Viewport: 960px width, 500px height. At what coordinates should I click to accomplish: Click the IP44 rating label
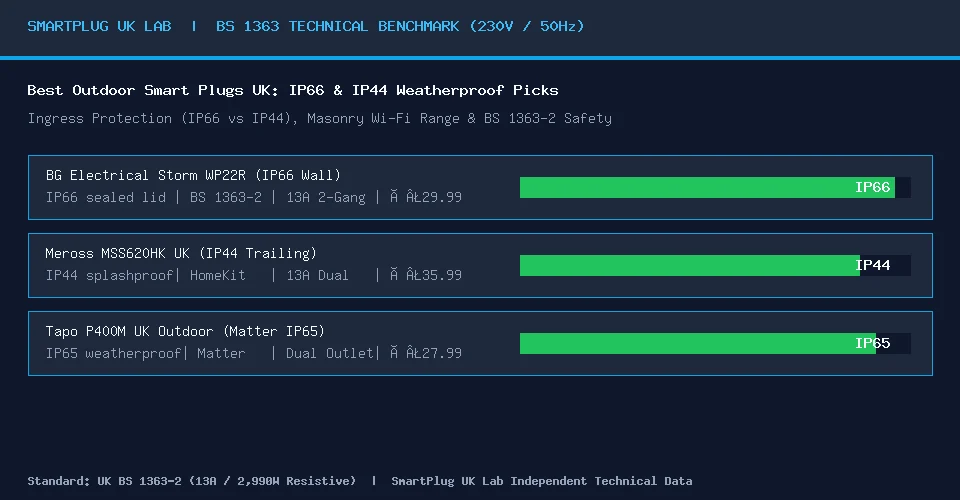(872, 265)
